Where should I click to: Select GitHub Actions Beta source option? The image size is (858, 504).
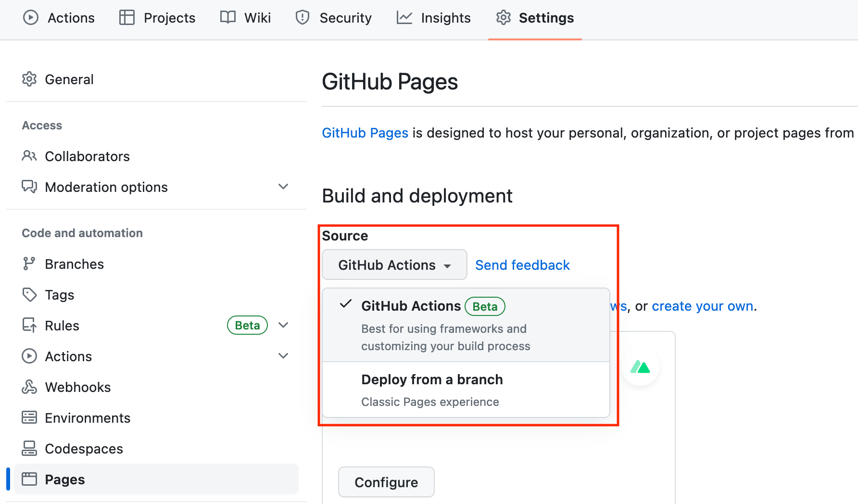(466, 325)
